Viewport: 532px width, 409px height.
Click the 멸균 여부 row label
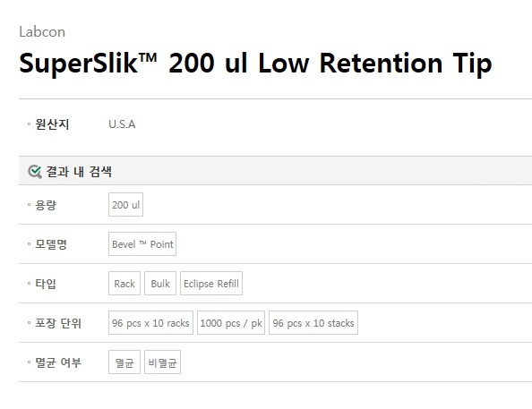click(x=58, y=362)
